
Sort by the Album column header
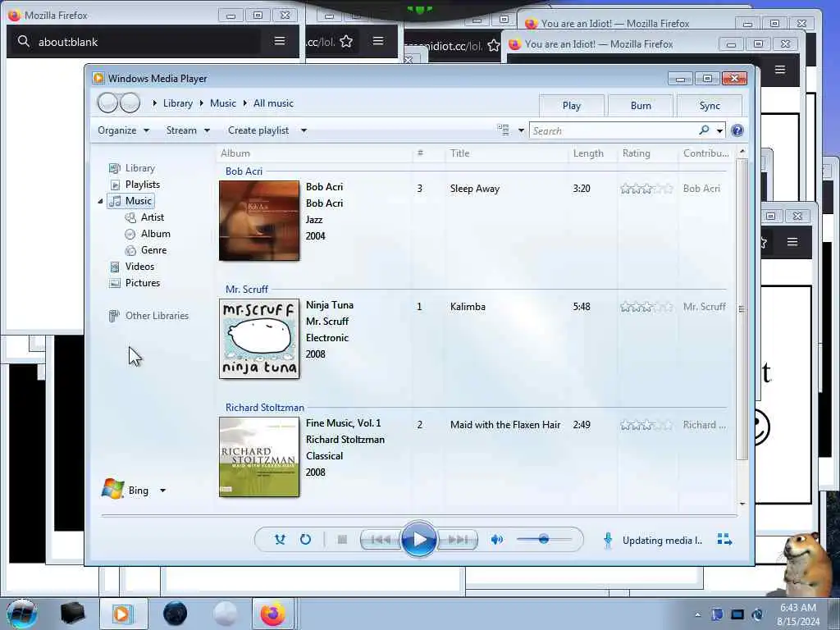[x=235, y=153]
